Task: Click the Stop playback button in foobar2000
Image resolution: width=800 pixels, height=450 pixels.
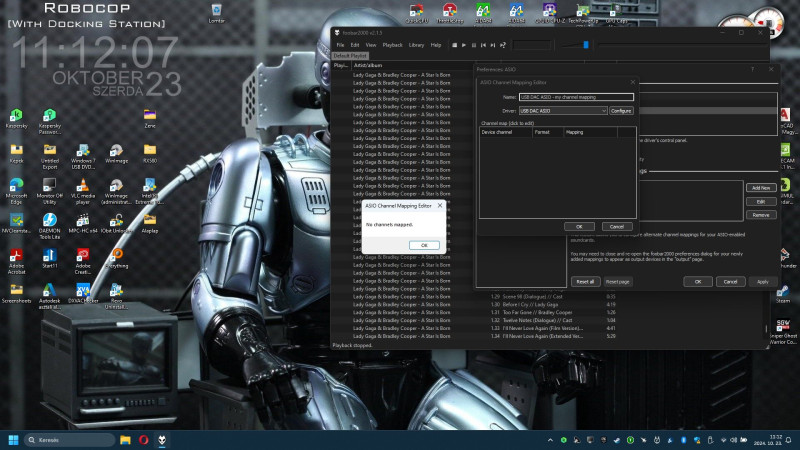Action: pos(453,45)
